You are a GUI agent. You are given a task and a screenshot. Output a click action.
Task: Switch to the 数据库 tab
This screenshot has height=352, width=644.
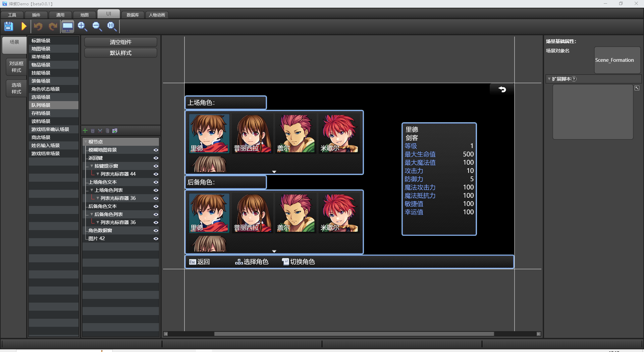point(133,15)
